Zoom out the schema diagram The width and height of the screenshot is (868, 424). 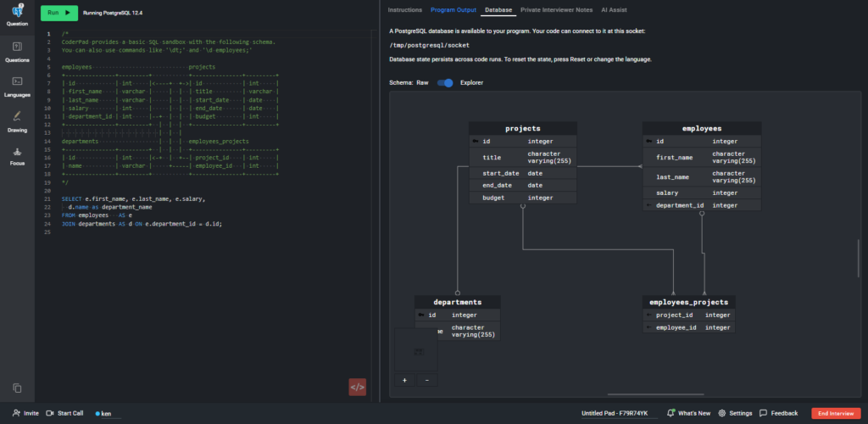pyautogui.click(x=426, y=381)
